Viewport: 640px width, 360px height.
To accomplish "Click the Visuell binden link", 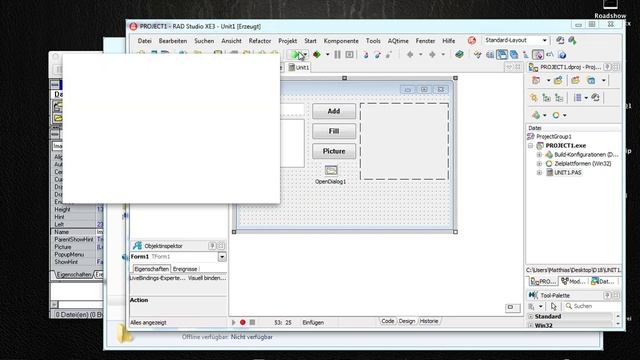I will pos(207,278).
